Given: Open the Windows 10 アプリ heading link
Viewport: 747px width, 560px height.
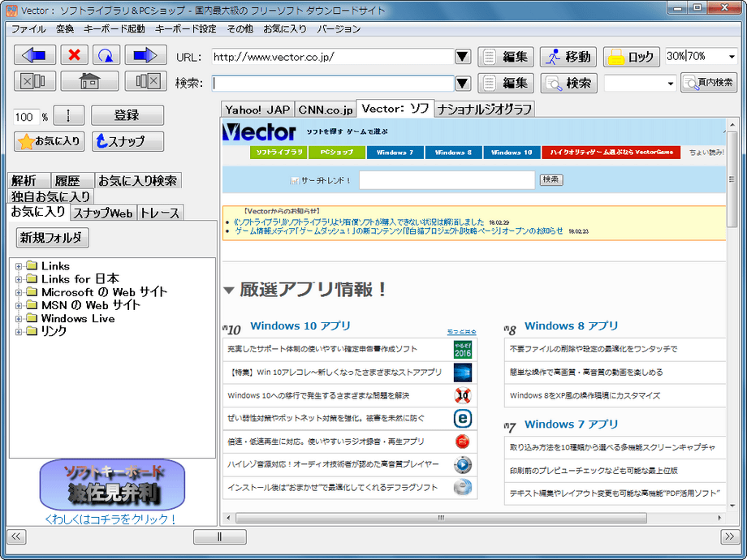Looking at the screenshot, I should pos(300,325).
